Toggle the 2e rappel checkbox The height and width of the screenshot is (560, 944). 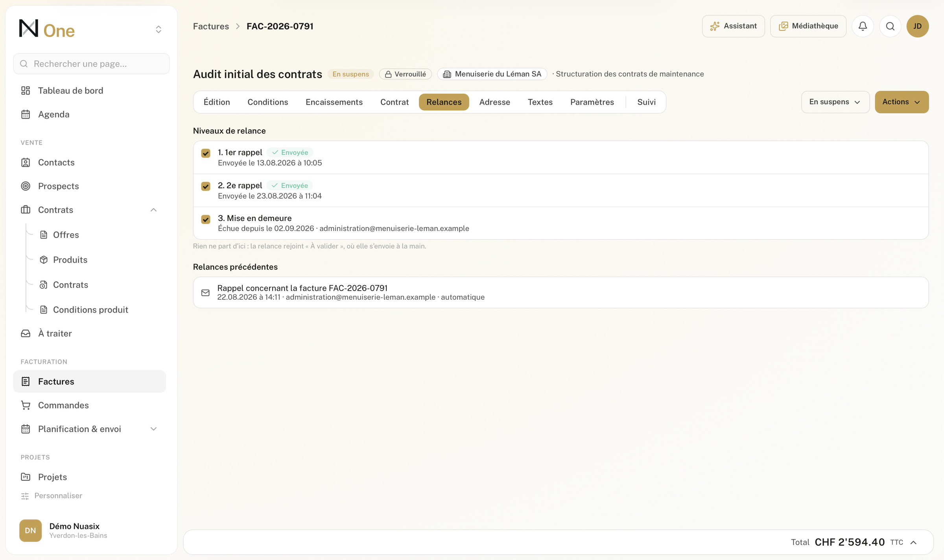206,186
